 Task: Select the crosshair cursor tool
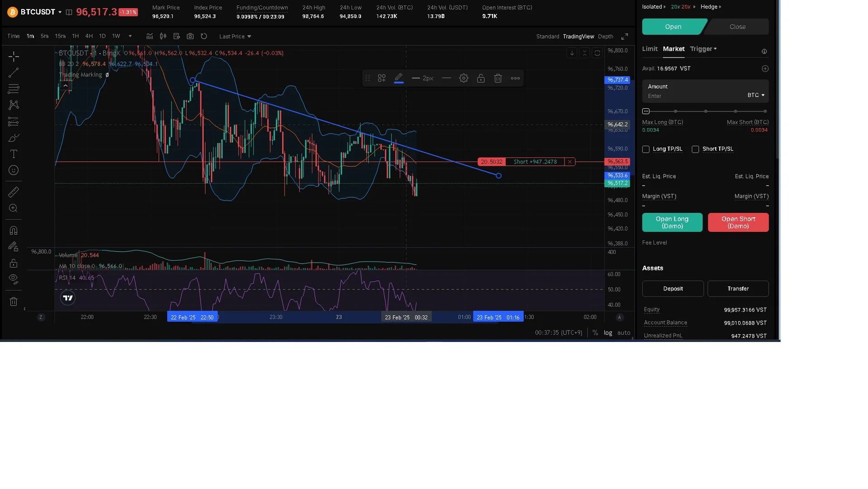14,56
